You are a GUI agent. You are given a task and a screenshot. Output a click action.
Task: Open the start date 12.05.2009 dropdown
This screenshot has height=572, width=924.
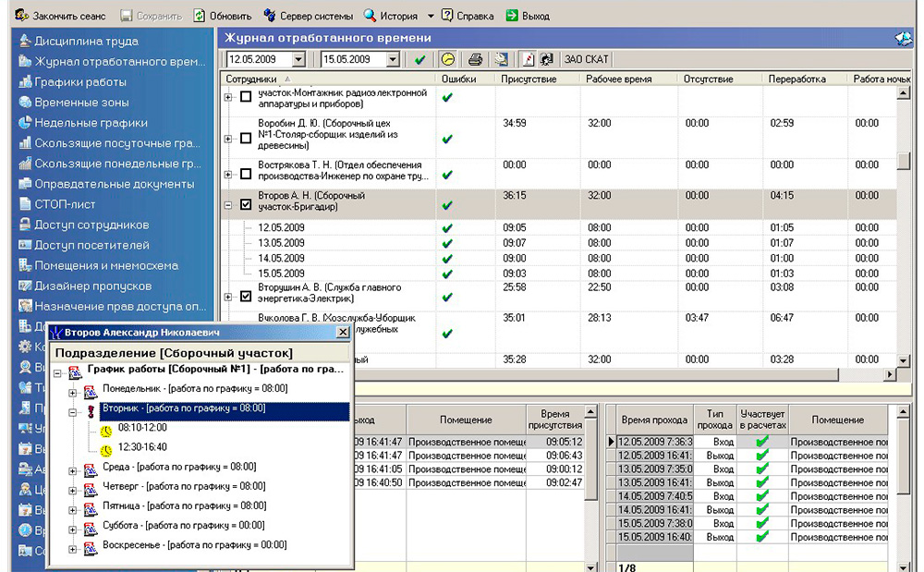tap(298, 59)
